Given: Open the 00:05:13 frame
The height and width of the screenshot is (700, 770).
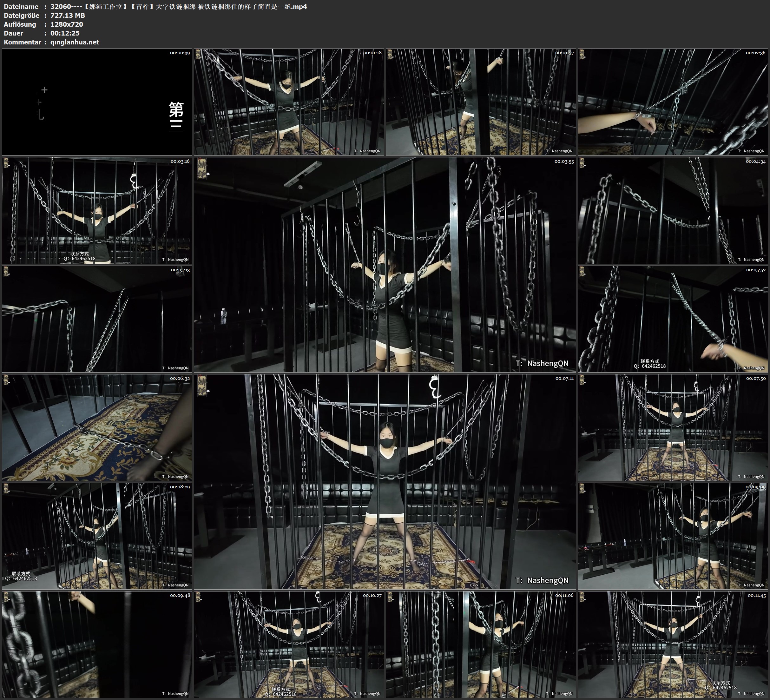Looking at the screenshot, I should [97, 319].
